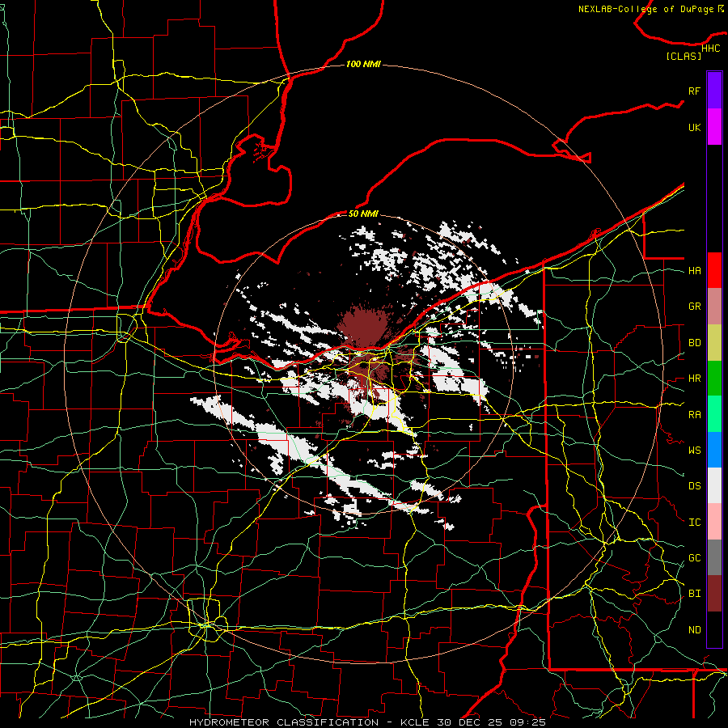
Task: Click the 'HHC' product code label
Action: tap(710, 49)
